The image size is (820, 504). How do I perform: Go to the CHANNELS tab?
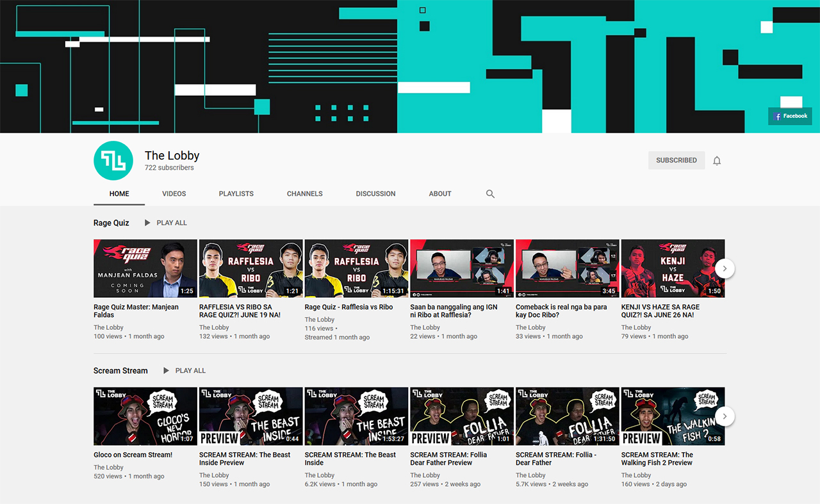click(x=305, y=193)
